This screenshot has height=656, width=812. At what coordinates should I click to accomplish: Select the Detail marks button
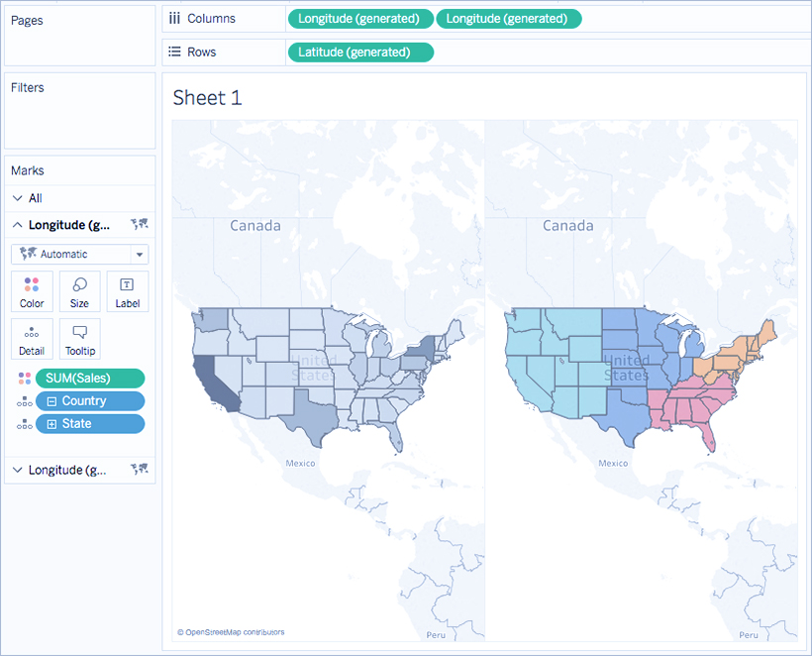coord(32,339)
